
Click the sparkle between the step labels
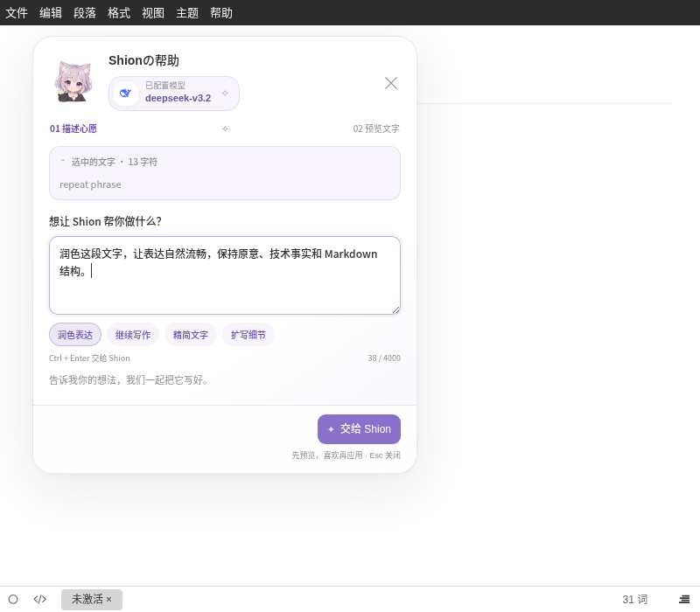pyautogui.click(x=225, y=129)
